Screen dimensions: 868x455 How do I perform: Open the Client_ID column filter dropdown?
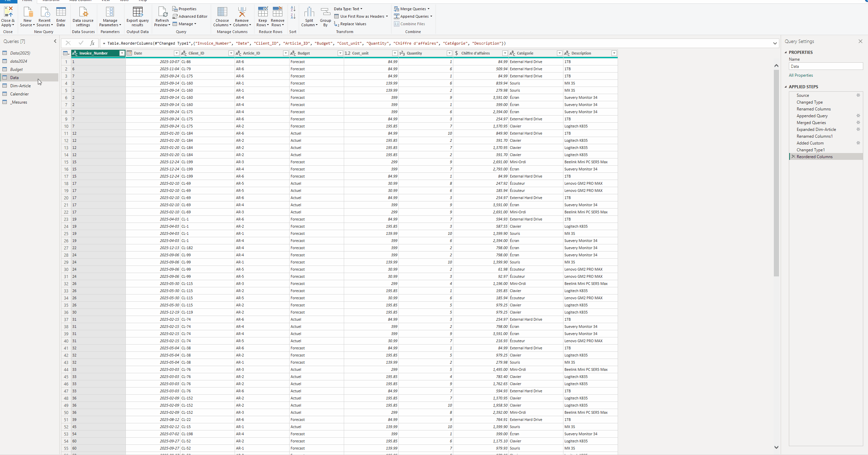pos(231,53)
